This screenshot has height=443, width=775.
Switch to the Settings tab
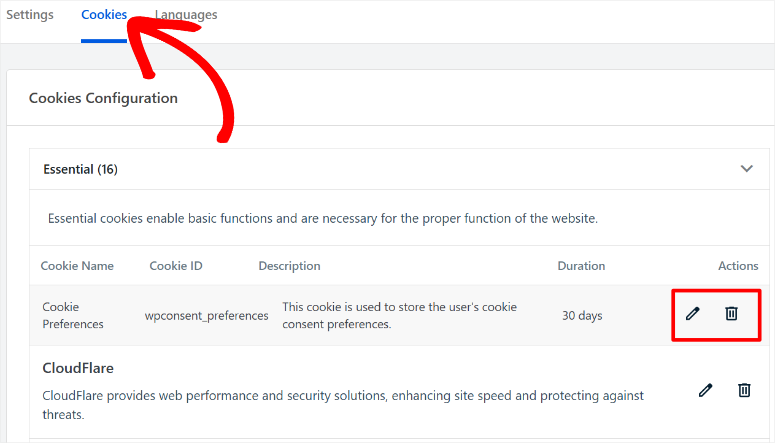(x=30, y=15)
